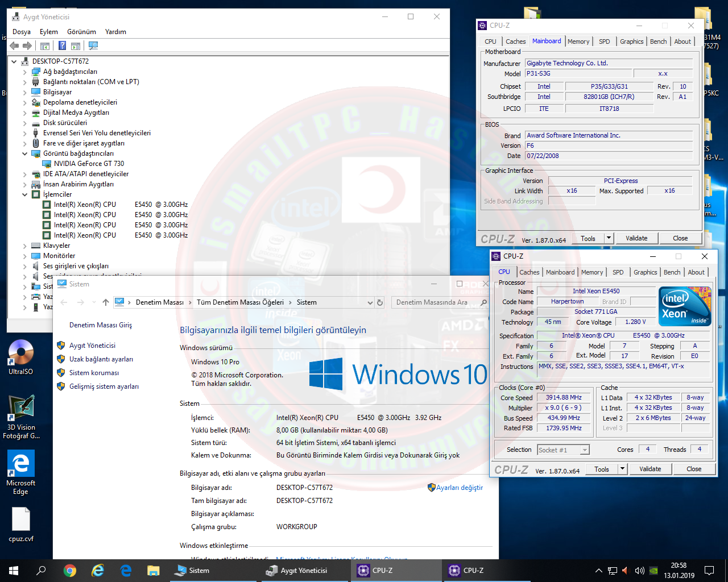
Task: Open the UltraISO desktop shortcut
Action: coord(21,357)
